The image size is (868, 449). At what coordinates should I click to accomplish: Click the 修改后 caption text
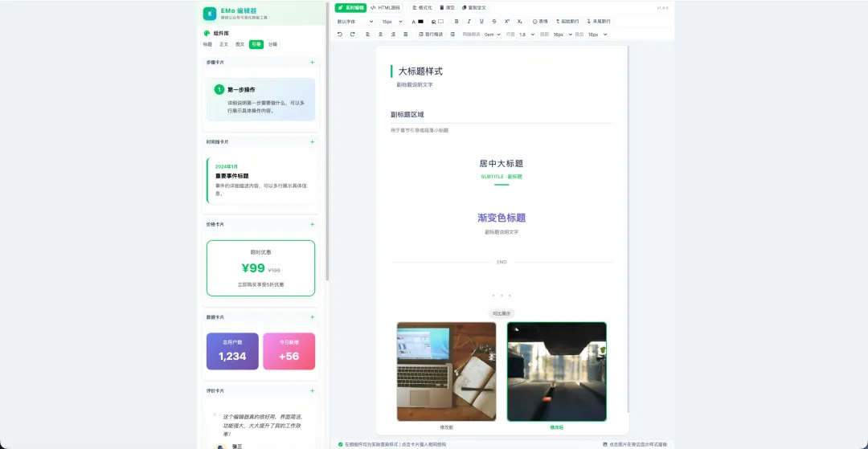click(556, 427)
